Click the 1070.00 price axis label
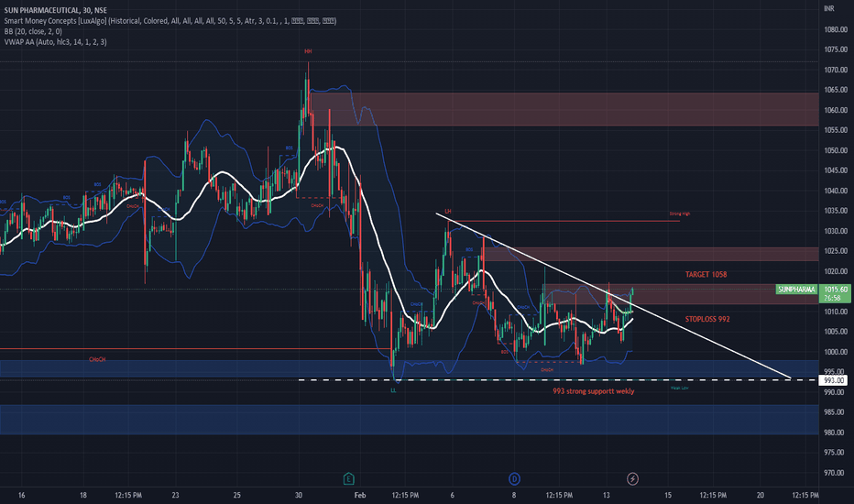This screenshot has width=854, height=504. pyautogui.click(x=836, y=70)
